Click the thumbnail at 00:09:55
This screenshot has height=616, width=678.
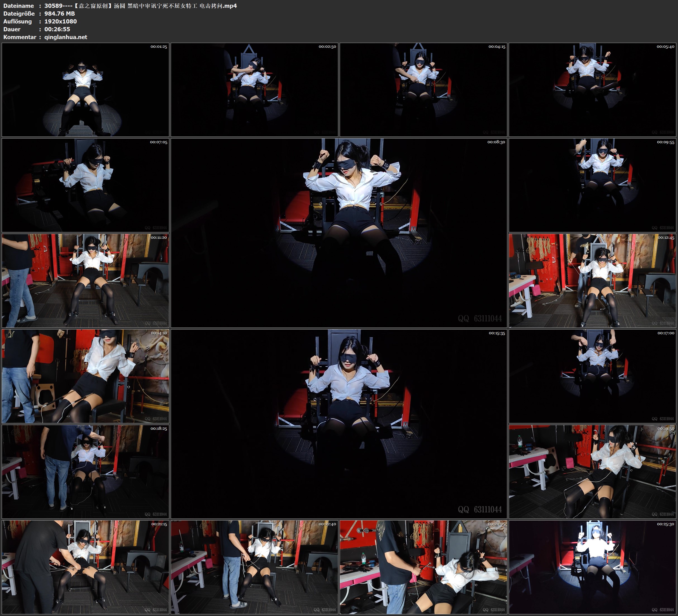tap(592, 185)
